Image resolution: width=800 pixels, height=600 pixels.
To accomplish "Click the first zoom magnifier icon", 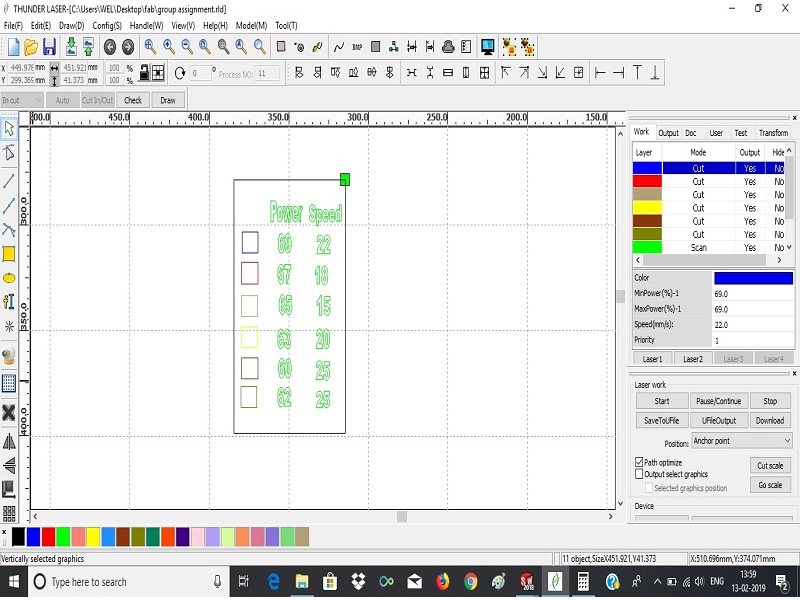I will pyautogui.click(x=150, y=47).
